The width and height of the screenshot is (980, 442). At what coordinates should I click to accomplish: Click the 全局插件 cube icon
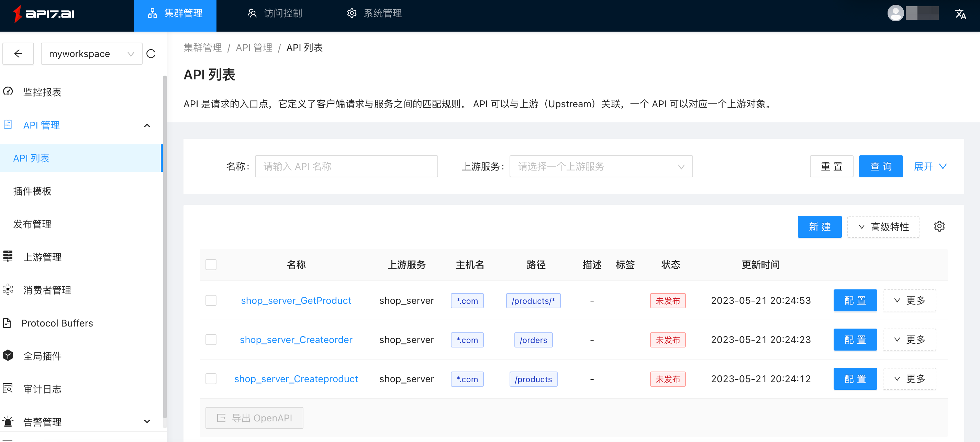point(8,355)
